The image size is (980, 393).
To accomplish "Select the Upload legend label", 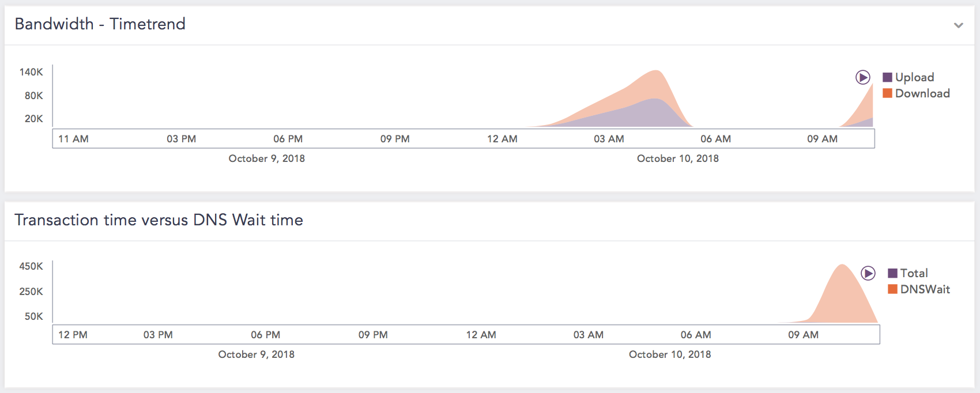I will tap(915, 77).
